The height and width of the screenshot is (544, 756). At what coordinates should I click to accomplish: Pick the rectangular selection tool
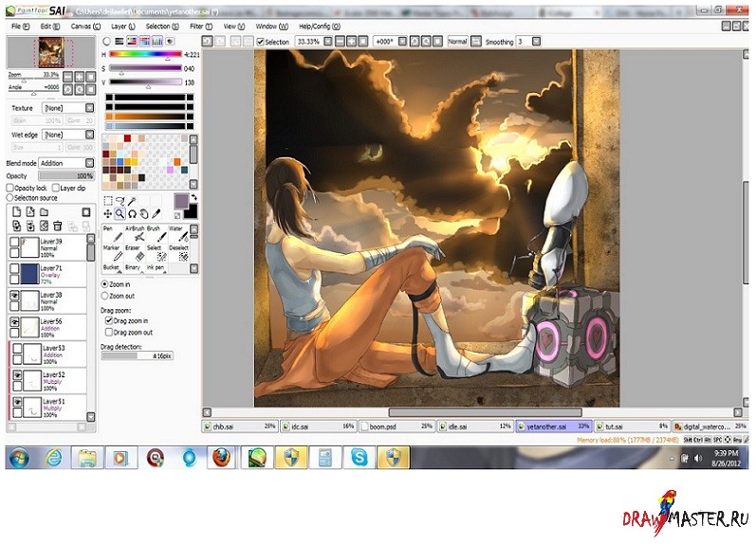tap(108, 201)
